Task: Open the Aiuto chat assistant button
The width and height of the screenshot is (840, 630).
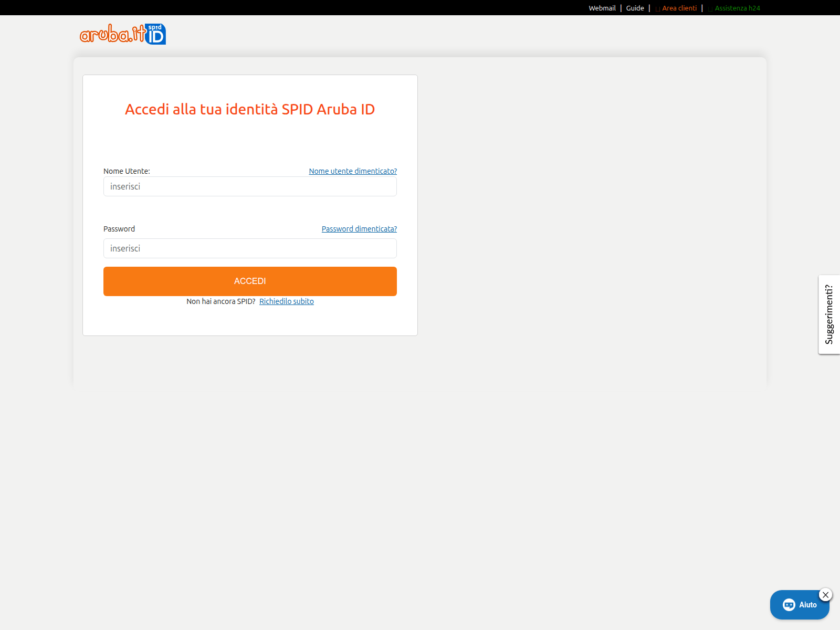Action: (x=799, y=605)
